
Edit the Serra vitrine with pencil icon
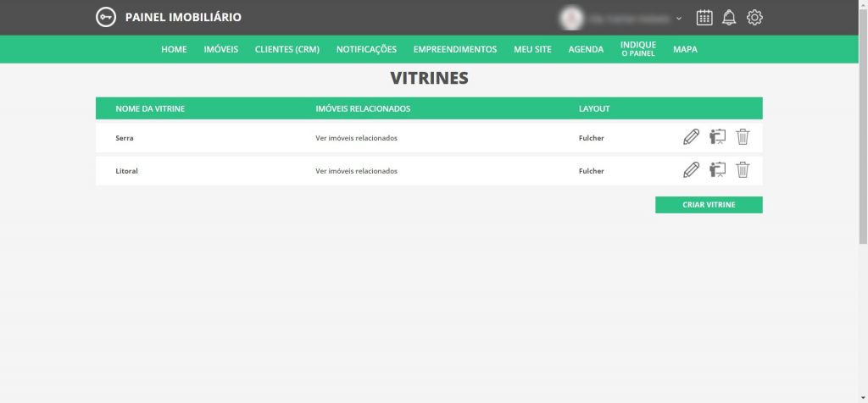691,137
